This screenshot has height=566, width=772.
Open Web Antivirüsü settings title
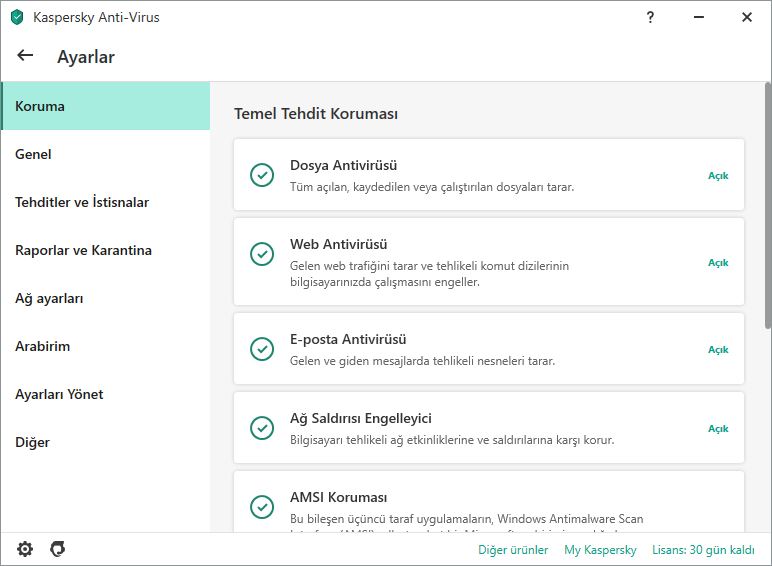pos(338,244)
